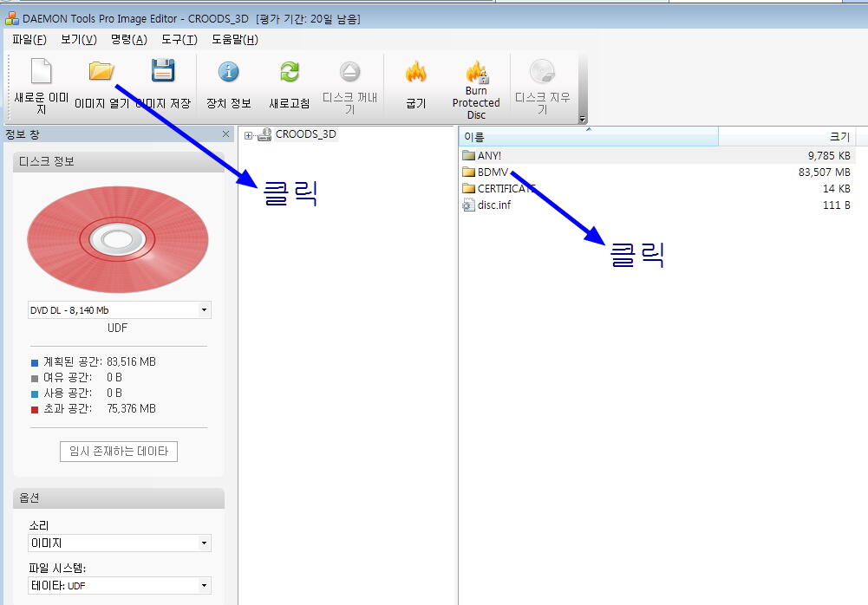Click the 임시 존재하는 데이타 button

coord(119,452)
